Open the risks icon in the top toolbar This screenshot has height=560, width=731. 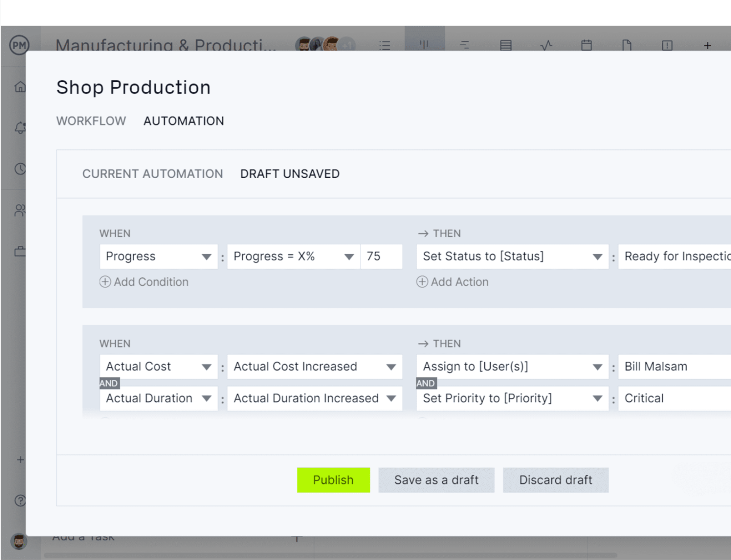[x=667, y=45]
